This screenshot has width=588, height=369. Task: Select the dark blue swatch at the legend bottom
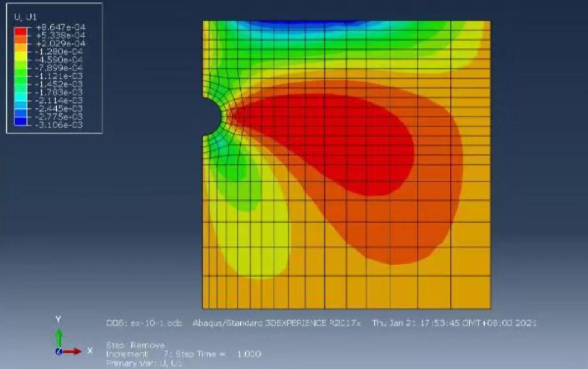pos(20,121)
